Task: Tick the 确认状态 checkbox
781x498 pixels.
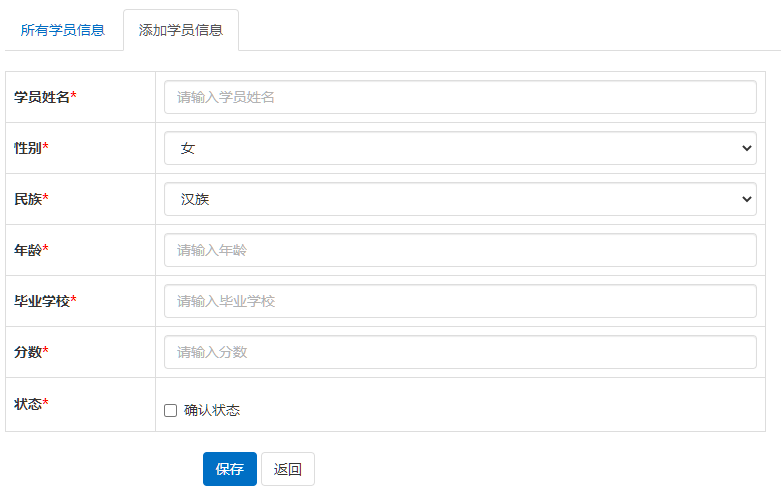Action: (170, 410)
